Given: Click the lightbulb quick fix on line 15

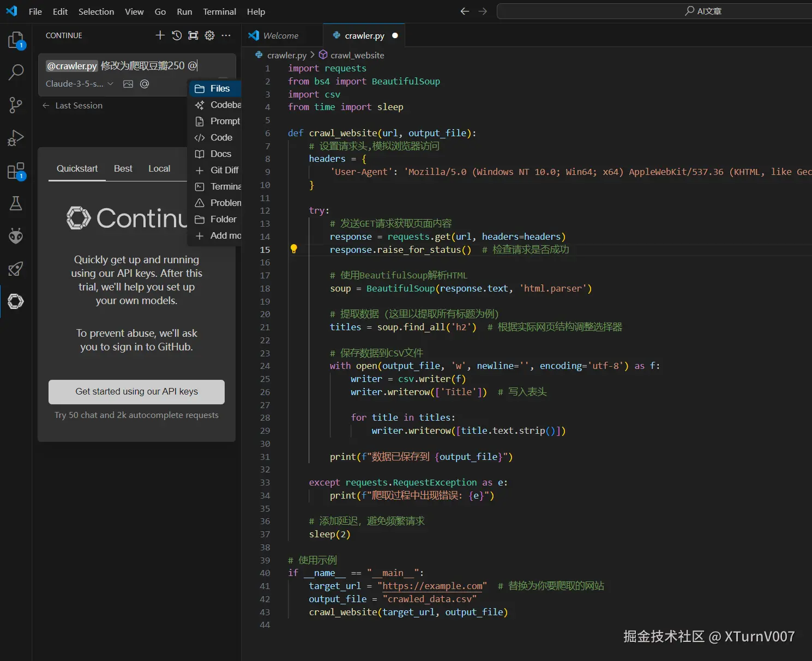Looking at the screenshot, I should (294, 249).
